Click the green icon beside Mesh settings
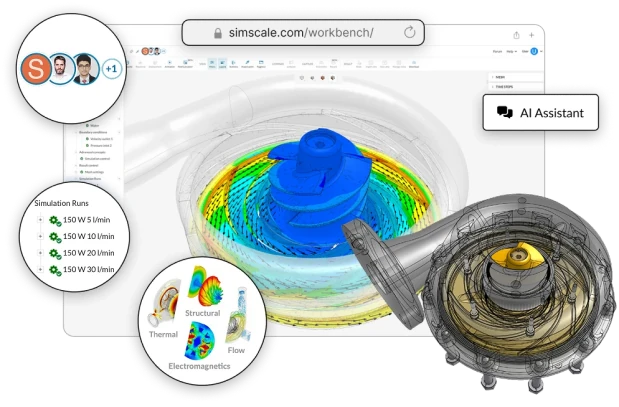The height and width of the screenshot is (407, 619). pyautogui.click(x=81, y=172)
